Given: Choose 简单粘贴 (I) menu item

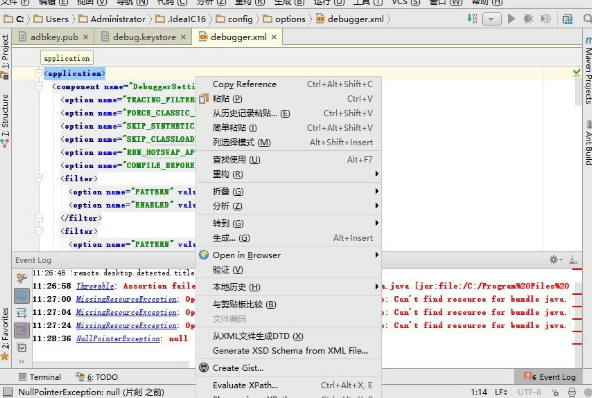Looking at the screenshot, I should tap(288, 128).
